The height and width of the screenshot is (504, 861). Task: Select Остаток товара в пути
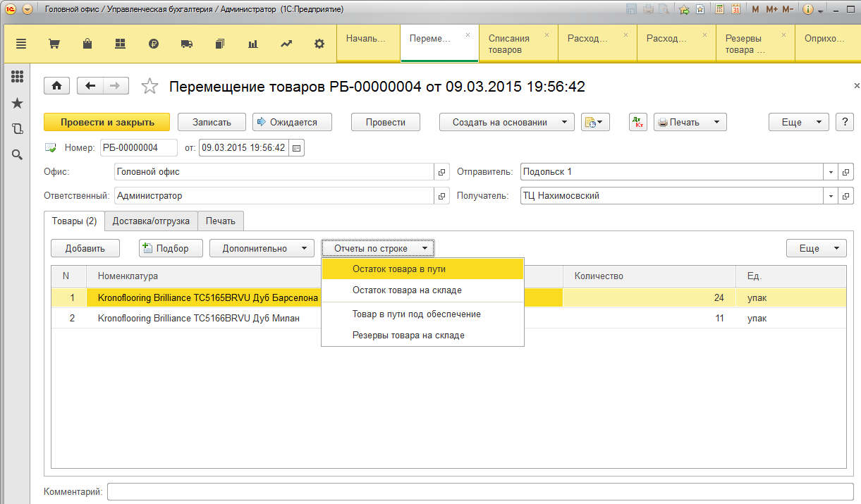(422, 269)
